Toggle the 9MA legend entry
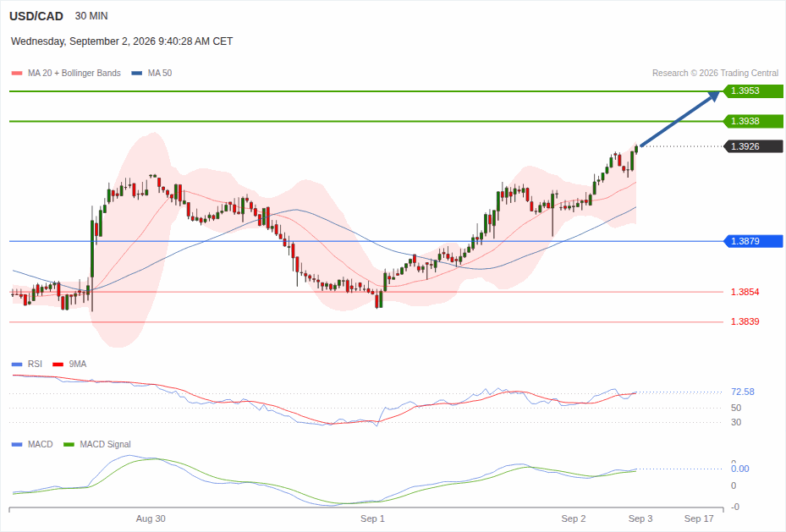The width and height of the screenshot is (786, 532). point(69,365)
